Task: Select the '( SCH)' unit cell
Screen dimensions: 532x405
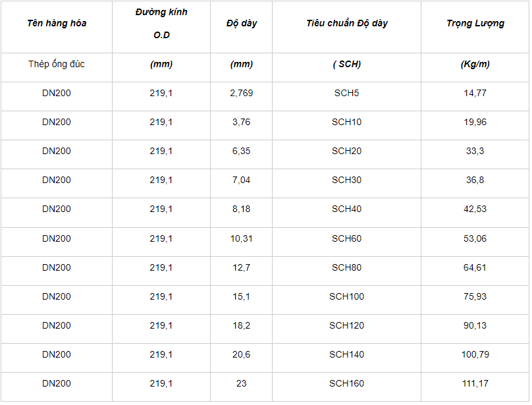Action: pos(346,65)
